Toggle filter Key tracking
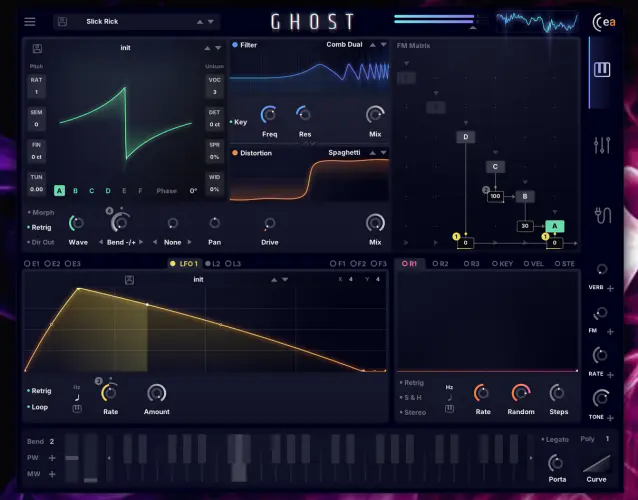 [x=238, y=122]
